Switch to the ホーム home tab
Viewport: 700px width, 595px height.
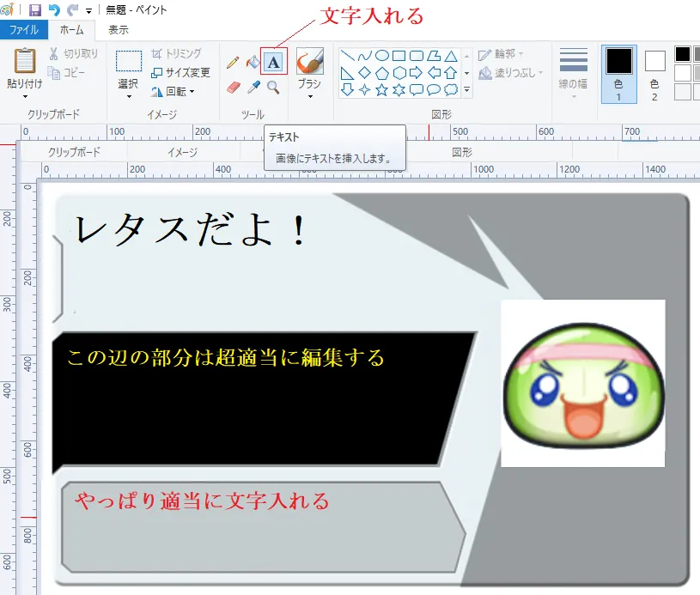tap(71, 30)
